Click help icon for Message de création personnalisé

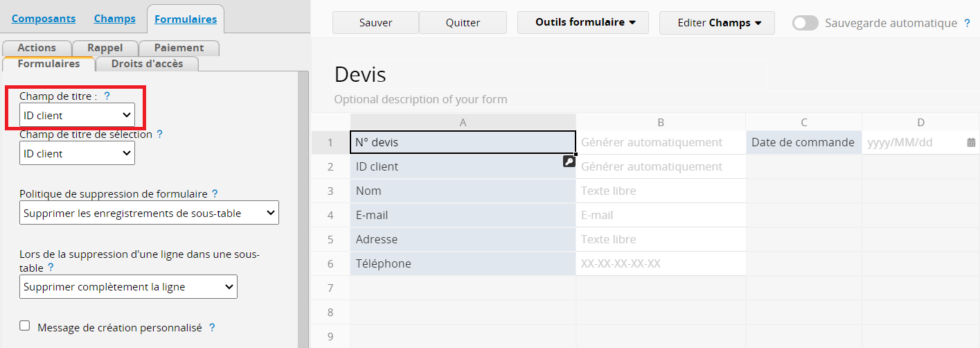point(212,328)
